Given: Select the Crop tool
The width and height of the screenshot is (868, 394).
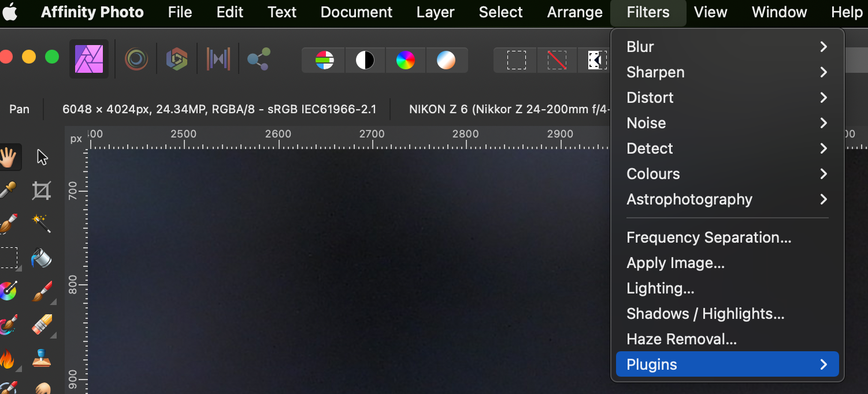Looking at the screenshot, I should pyautogui.click(x=42, y=190).
